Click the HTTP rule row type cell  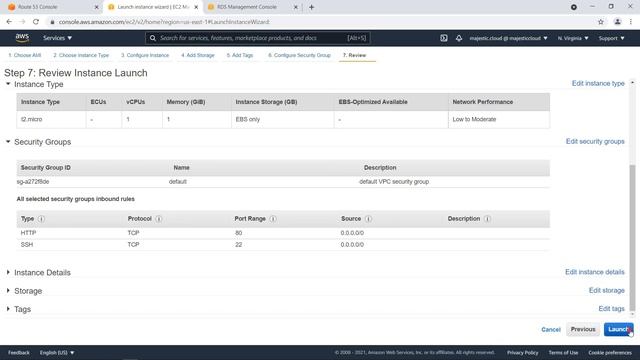point(28,233)
